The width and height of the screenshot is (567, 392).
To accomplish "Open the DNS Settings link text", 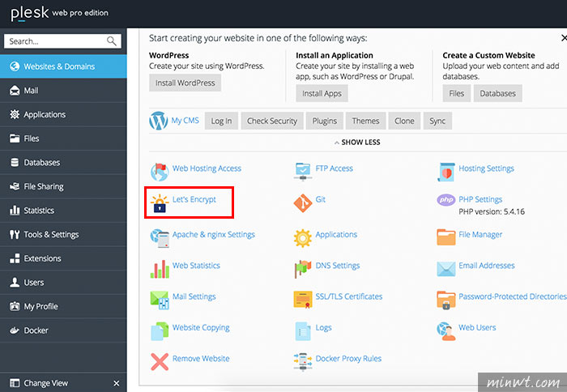I will point(338,266).
